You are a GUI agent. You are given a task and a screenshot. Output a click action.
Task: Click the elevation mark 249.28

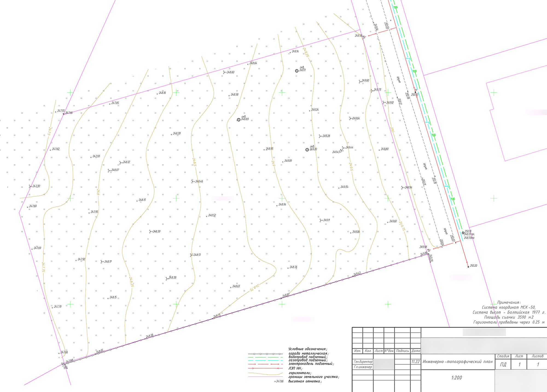pos(326,136)
